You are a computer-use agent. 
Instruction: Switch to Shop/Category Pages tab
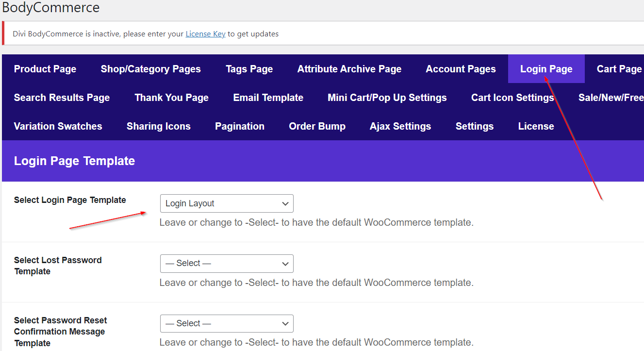150,69
